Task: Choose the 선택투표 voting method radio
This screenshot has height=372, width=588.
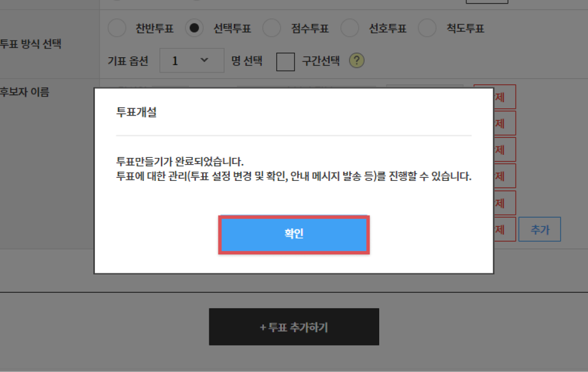Action: [194, 29]
